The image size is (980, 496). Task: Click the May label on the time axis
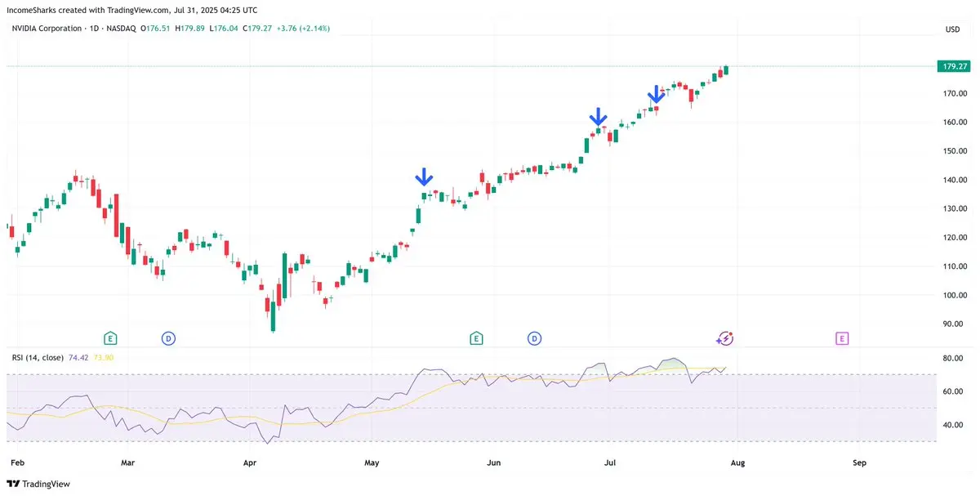[x=372, y=462]
